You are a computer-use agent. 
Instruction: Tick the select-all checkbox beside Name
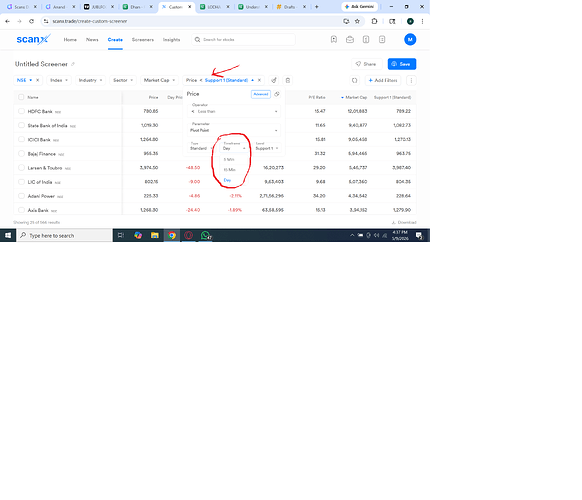tap(21, 97)
